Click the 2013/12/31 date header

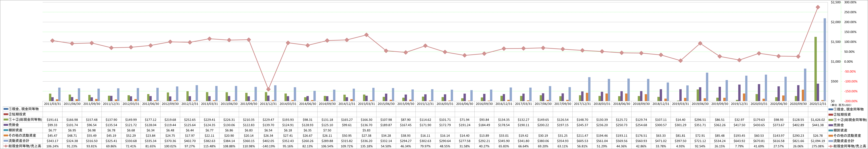point(269,104)
